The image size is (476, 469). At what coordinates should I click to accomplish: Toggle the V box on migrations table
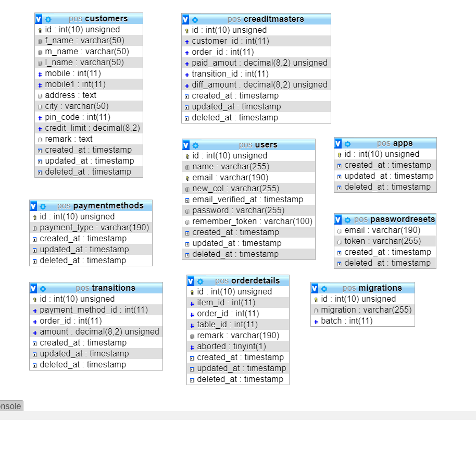tap(315, 289)
